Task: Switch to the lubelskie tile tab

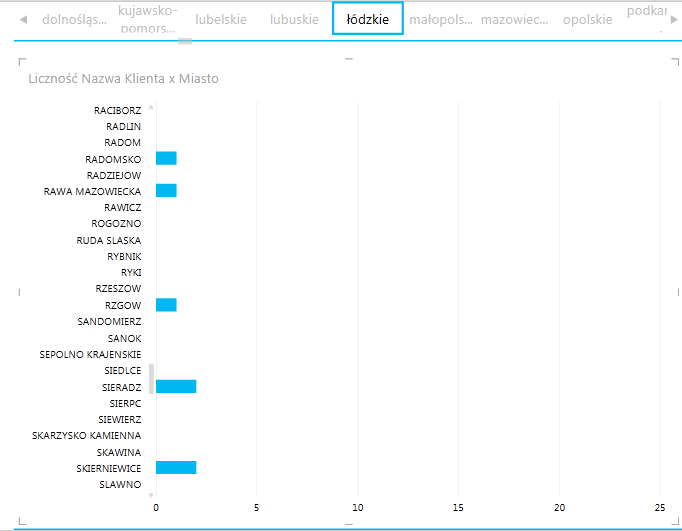Action: click(x=221, y=19)
